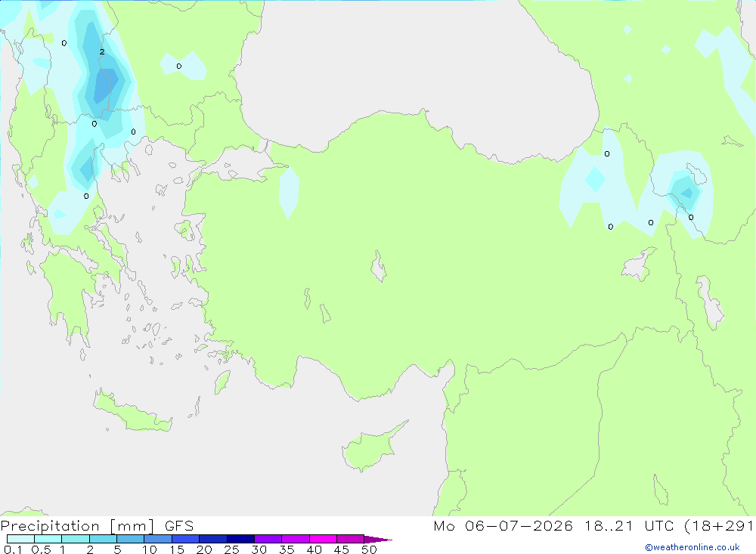Image resolution: width=756 pixels, height=554 pixels.
Task: Click the over-50 mm arrow tip of legend
Action: tap(378, 540)
